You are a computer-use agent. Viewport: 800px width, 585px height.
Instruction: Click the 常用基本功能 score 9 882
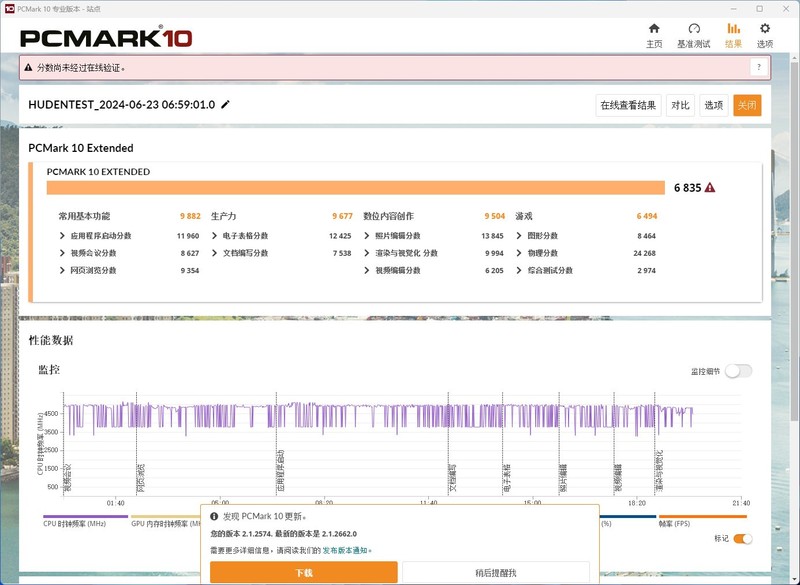(190, 216)
